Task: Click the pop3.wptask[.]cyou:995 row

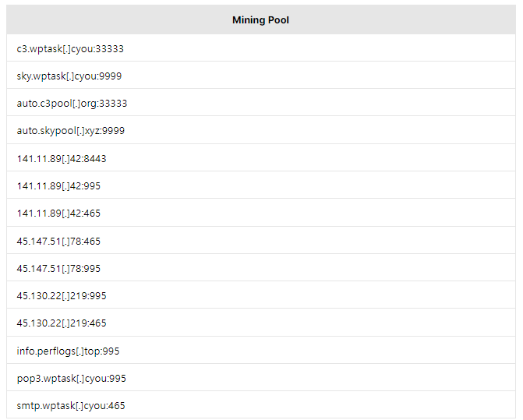Action: click(x=261, y=378)
